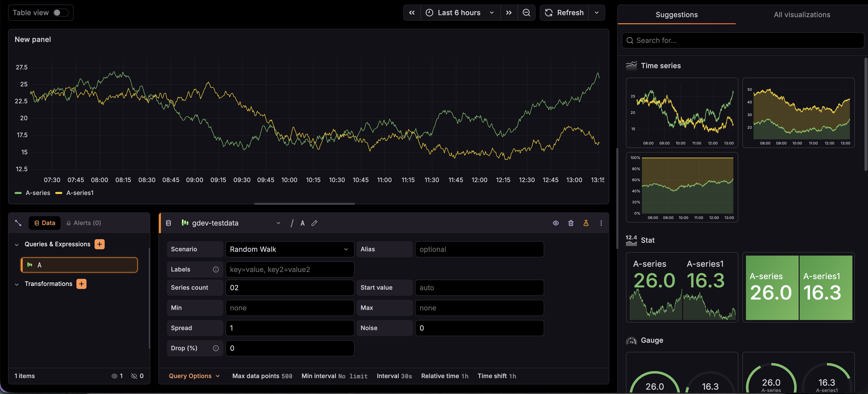
Task: Click the datasource database icon
Action: [168, 223]
